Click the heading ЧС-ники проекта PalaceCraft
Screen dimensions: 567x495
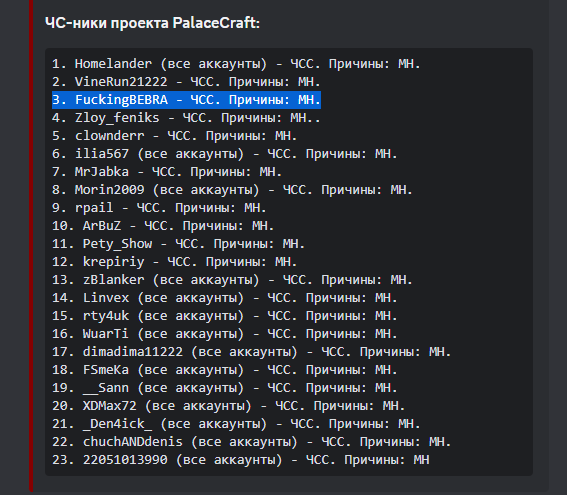[152, 23]
